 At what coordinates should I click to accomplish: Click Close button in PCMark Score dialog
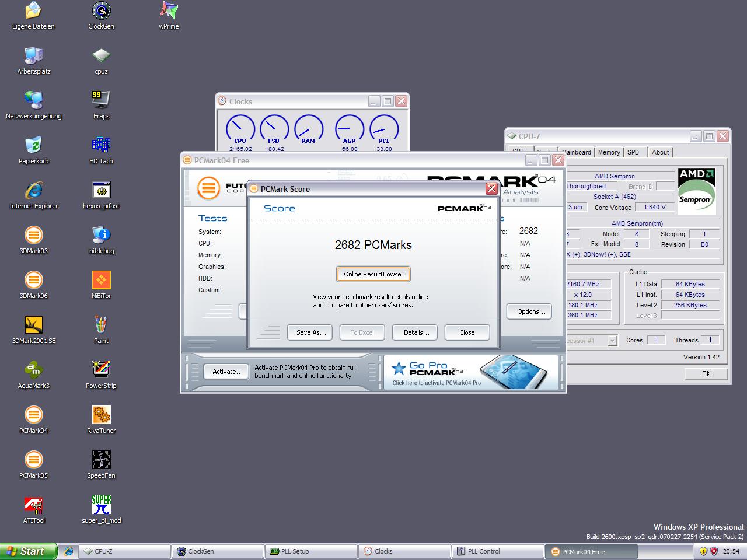pyautogui.click(x=467, y=332)
